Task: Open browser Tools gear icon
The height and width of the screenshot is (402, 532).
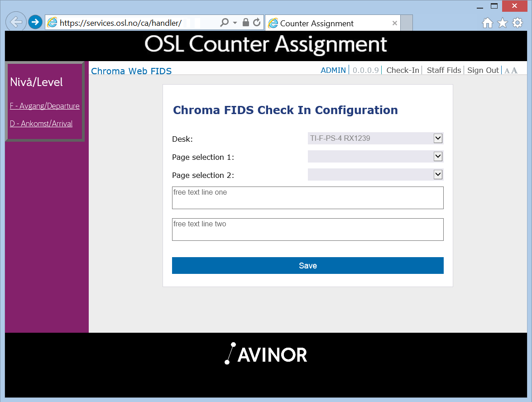Action: [518, 23]
